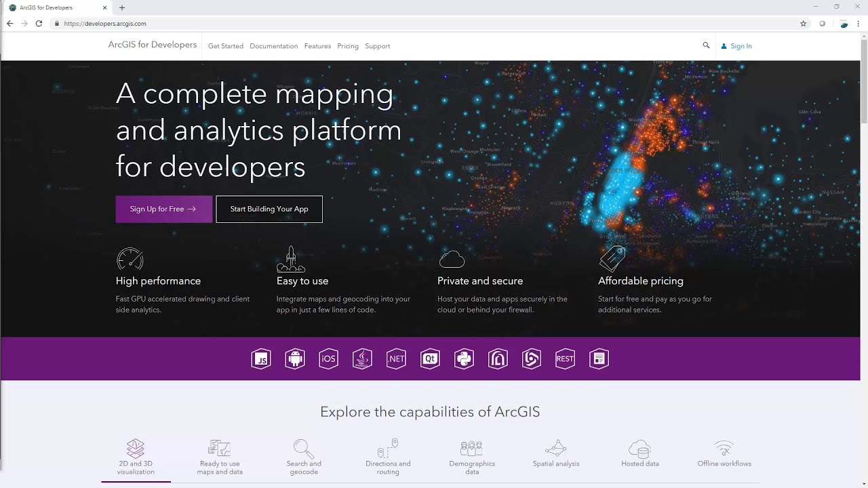Click the browser Forward arrow
This screenshot has height=488, width=868.
point(24,23)
